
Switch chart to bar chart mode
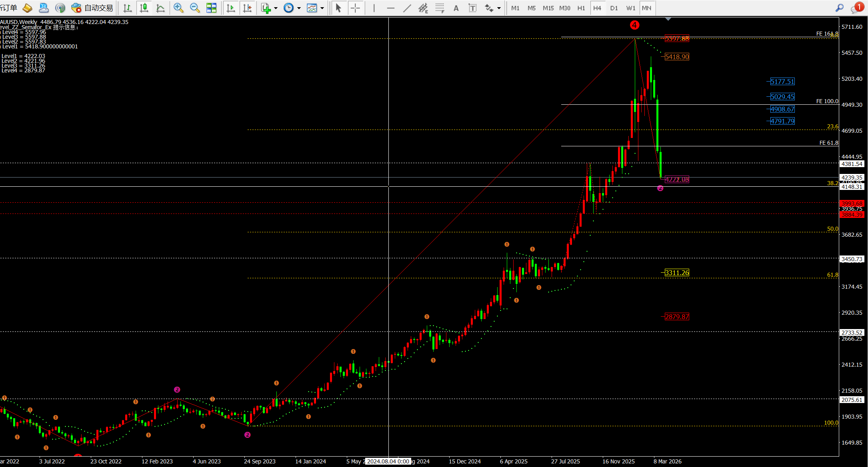pyautogui.click(x=128, y=8)
